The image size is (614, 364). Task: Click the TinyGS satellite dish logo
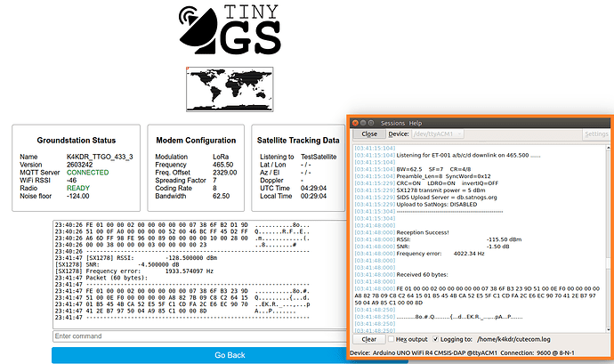230,29
